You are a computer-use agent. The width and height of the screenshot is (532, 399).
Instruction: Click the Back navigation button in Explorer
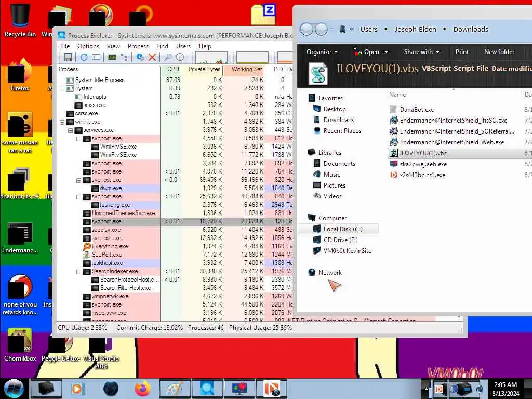[307, 29]
